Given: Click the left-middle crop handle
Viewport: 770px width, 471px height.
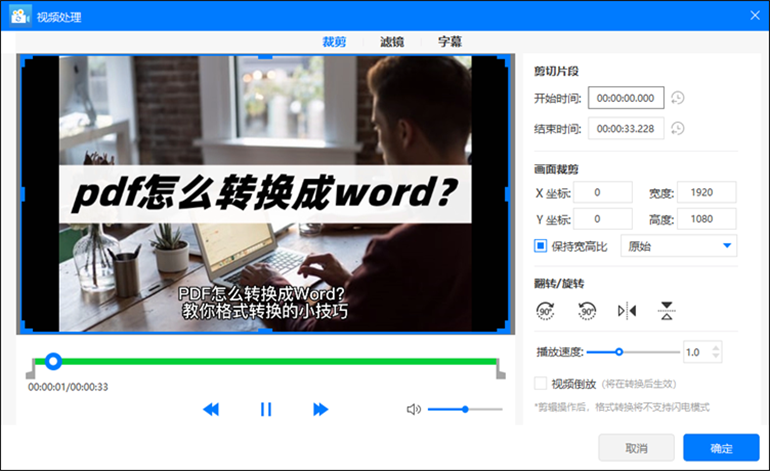Looking at the screenshot, I should [23, 194].
